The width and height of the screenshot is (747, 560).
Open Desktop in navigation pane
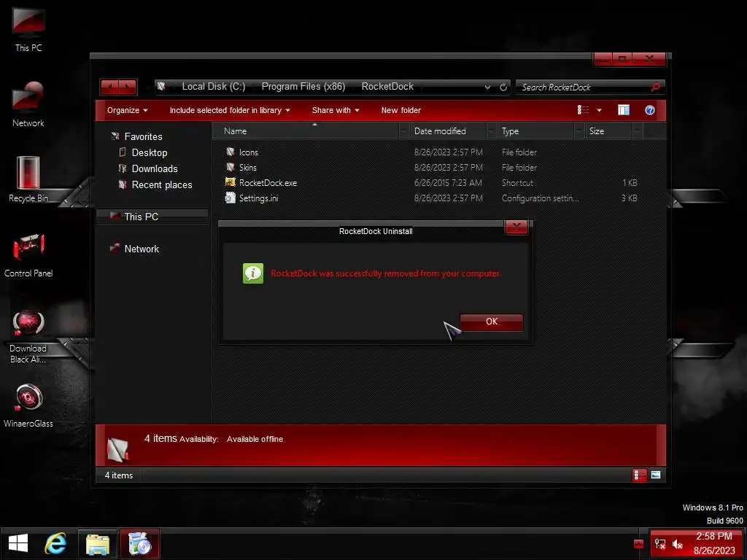pyautogui.click(x=149, y=153)
